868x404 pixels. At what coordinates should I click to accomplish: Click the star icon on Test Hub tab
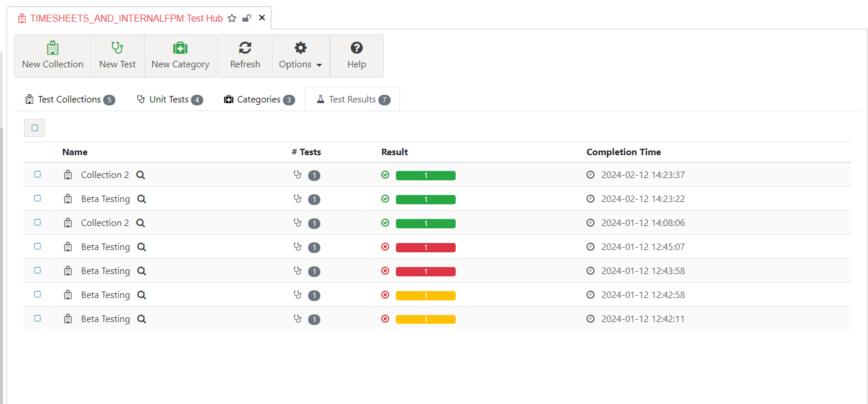(x=232, y=18)
